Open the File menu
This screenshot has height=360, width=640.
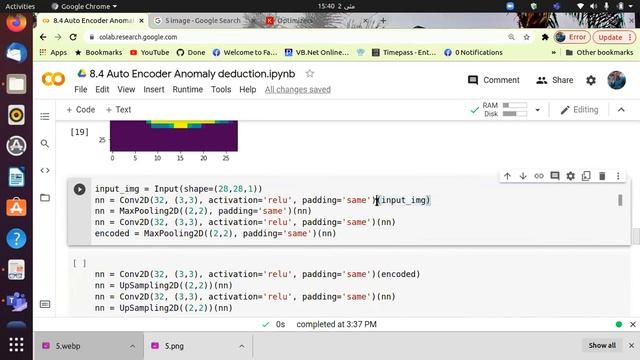tap(80, 89)
